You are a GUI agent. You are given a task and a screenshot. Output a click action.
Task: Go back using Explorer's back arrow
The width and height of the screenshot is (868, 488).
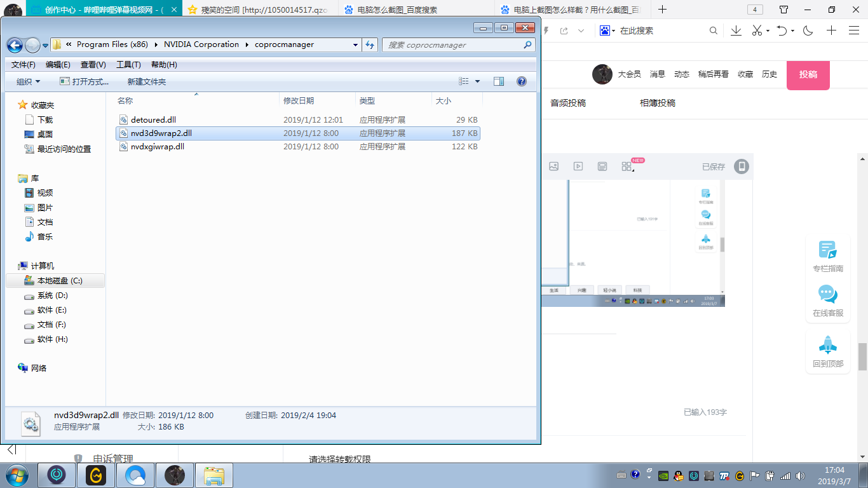point(15,45)
